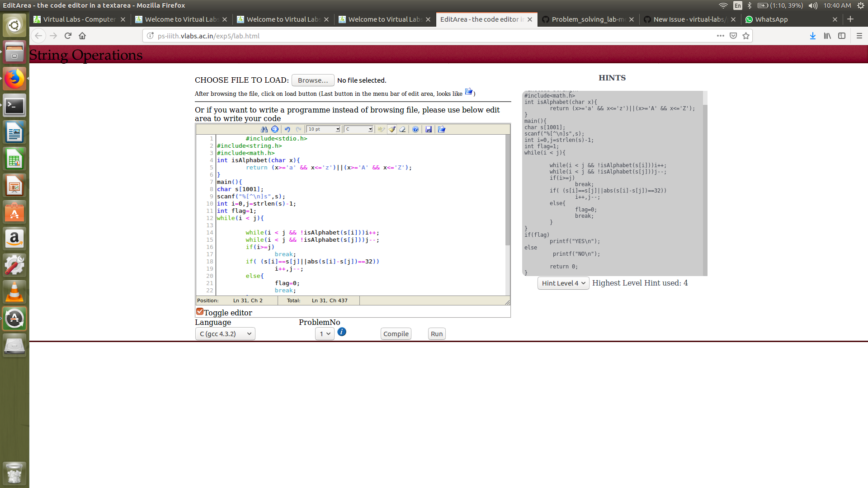Click the go-to-line blue arrow icon
Viewport: 868px width, 488px height.
(275, 129)
